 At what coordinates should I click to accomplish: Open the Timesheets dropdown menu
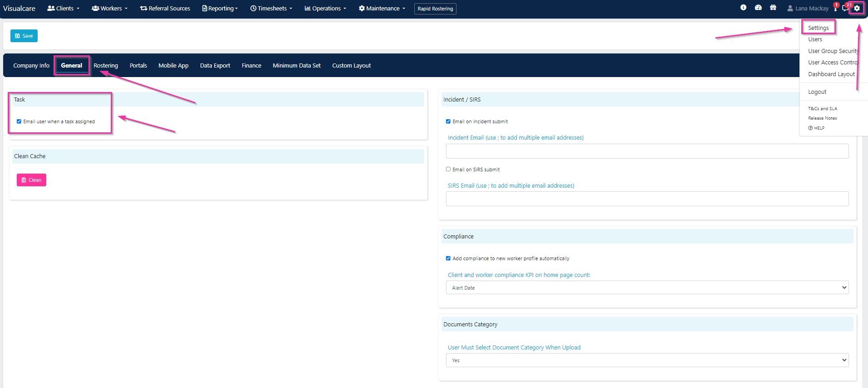(271, 8)
